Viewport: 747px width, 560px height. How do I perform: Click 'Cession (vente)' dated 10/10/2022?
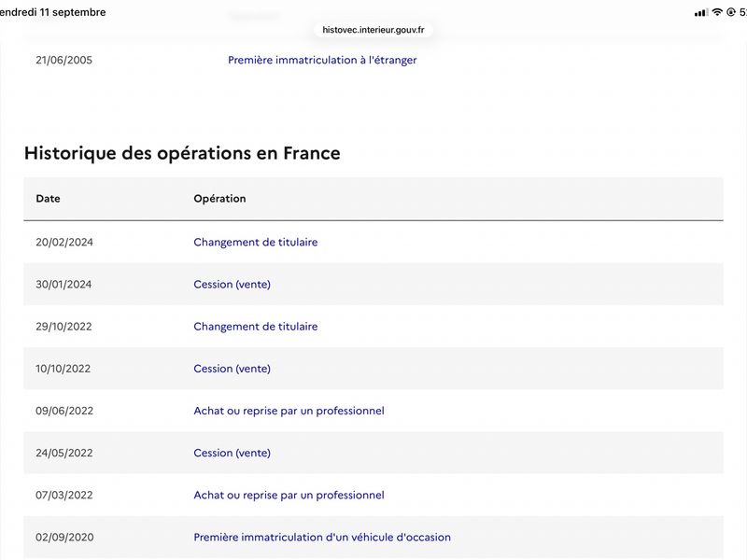click(232, 369)
